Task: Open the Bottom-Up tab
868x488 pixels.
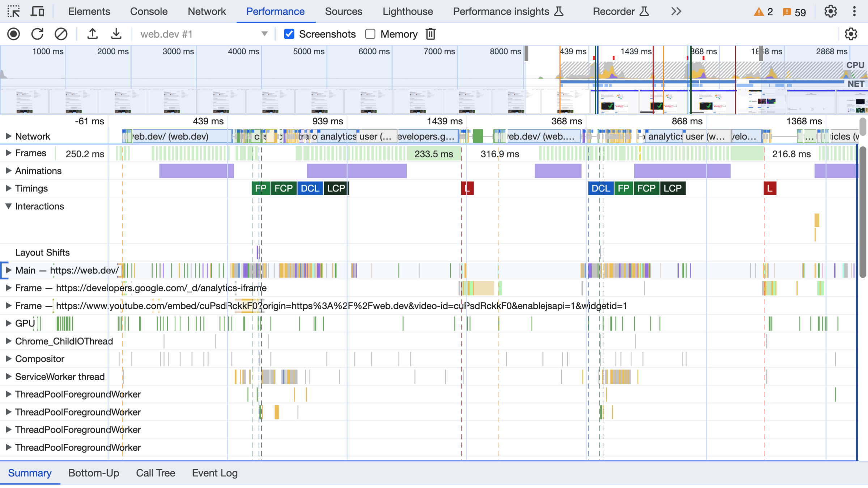Action: tap(94, 473)
